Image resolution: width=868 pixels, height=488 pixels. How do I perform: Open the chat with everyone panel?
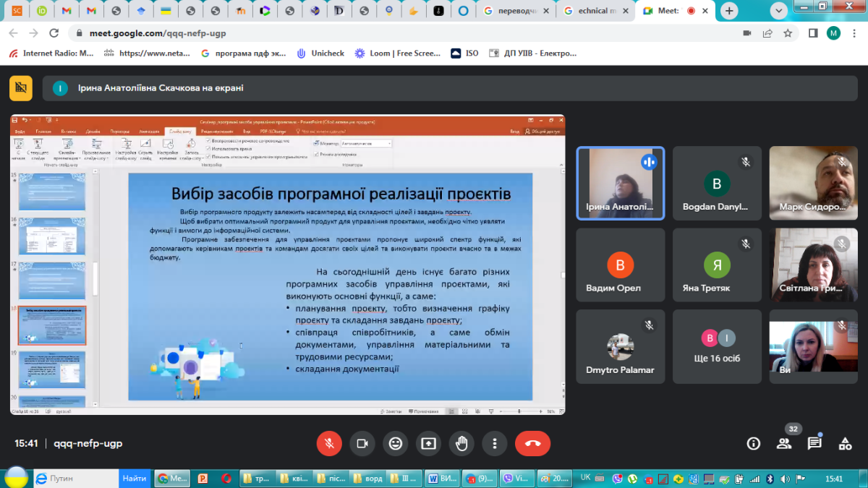(814, 443)
